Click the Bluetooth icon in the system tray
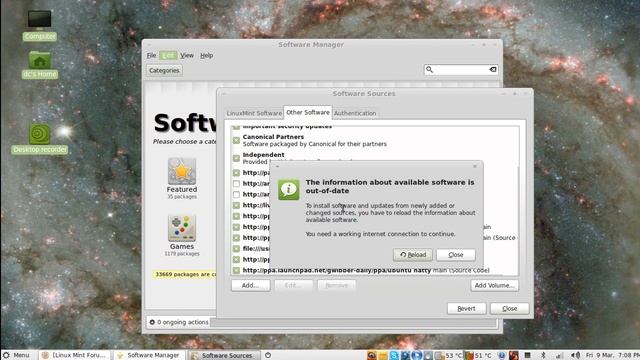This screenshot has width=640, height=360. coord(543,355)
